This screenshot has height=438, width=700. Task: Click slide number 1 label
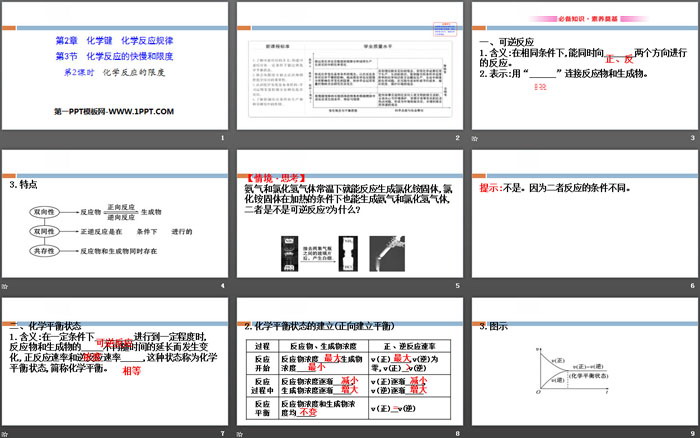pyautogui.click(x=222, y=138)
